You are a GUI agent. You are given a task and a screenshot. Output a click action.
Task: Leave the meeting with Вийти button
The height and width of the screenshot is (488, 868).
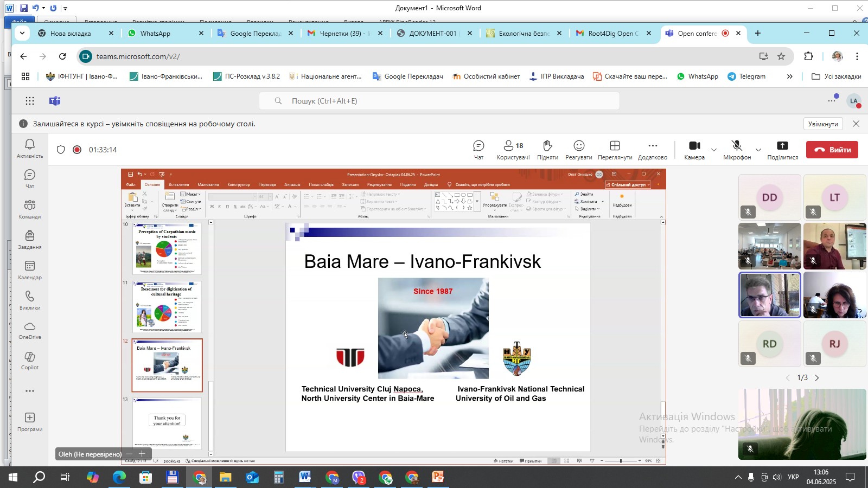click(832, 150)
